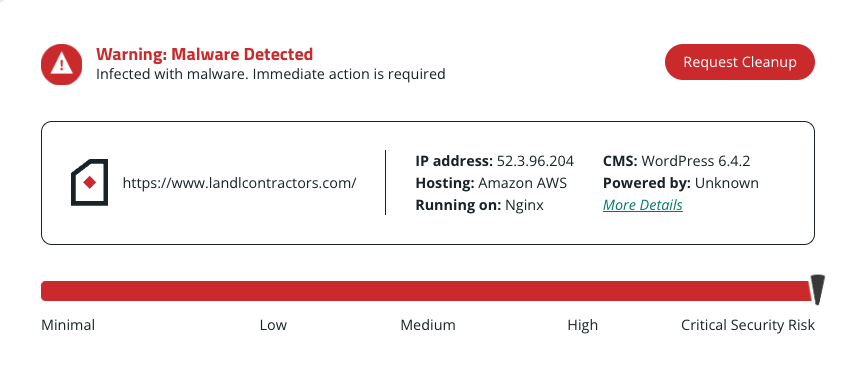Click the Request Cleanup button
This screenshot has width=852, height=374.
coord(740,62)
